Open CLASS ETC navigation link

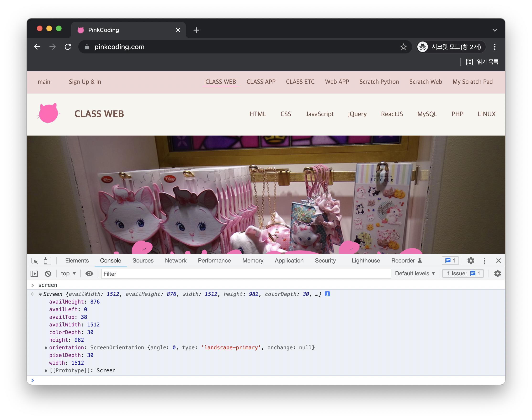click(x=300, y=82)
